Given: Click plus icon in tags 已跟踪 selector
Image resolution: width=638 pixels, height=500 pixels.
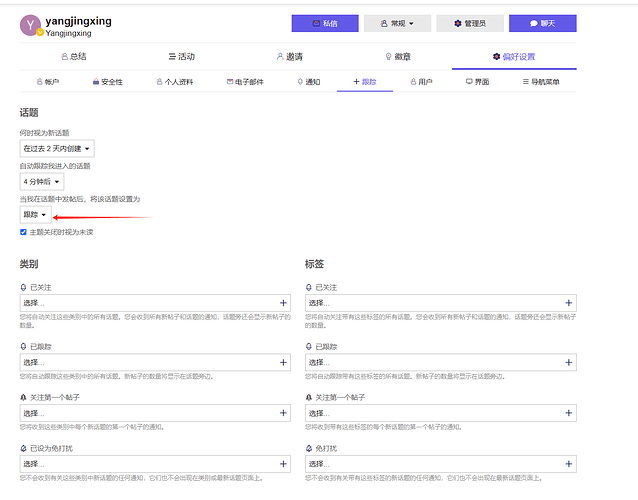Looking at the screenshot, I should [569, 362].
